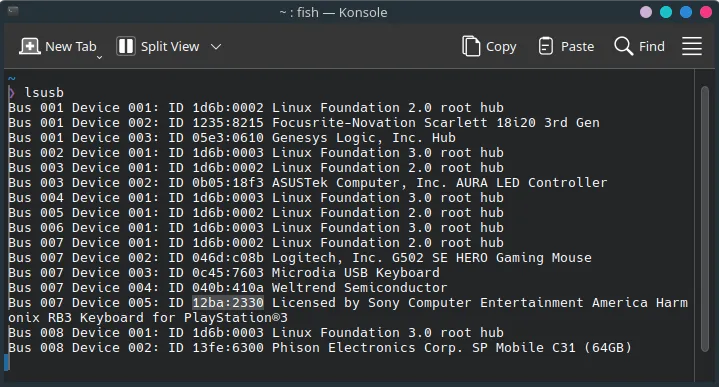This screenshot has width=719, height=387.
Task: Toggle Split View in Konsole
Action: point(158,46)
